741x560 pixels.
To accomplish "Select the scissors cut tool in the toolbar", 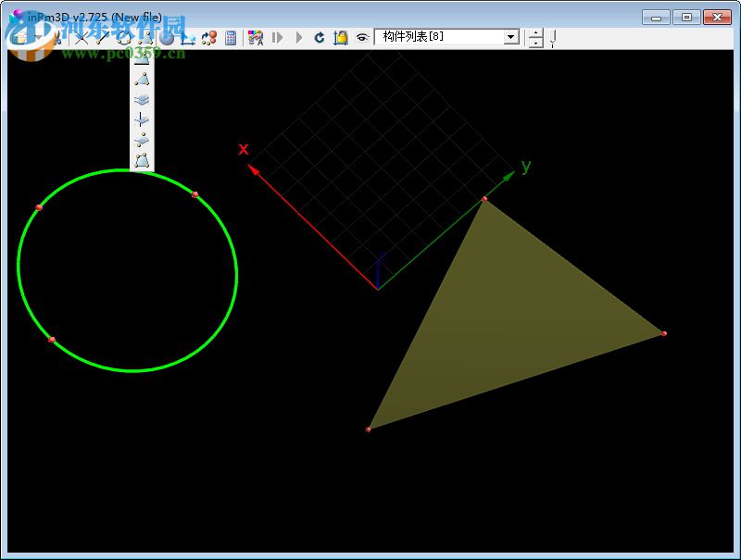I will pos(57,39).
